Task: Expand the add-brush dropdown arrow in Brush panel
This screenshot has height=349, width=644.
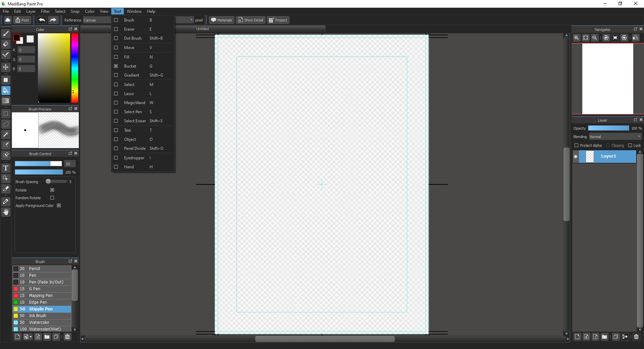Action: 31,337
